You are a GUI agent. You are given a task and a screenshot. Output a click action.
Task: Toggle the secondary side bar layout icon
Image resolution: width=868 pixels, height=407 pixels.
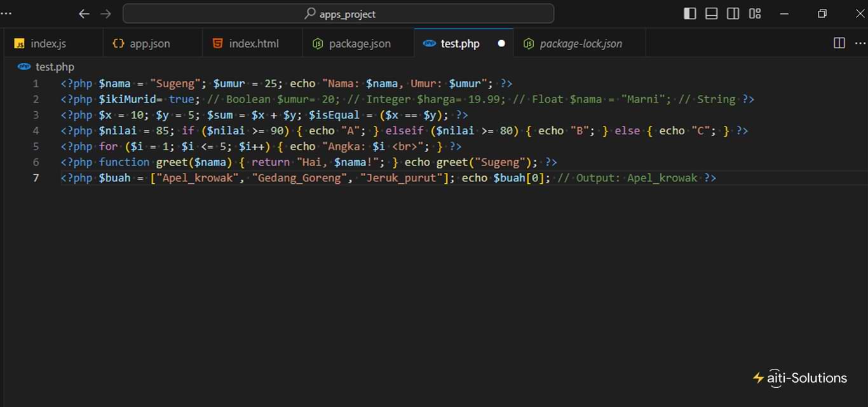pos(733,13)
